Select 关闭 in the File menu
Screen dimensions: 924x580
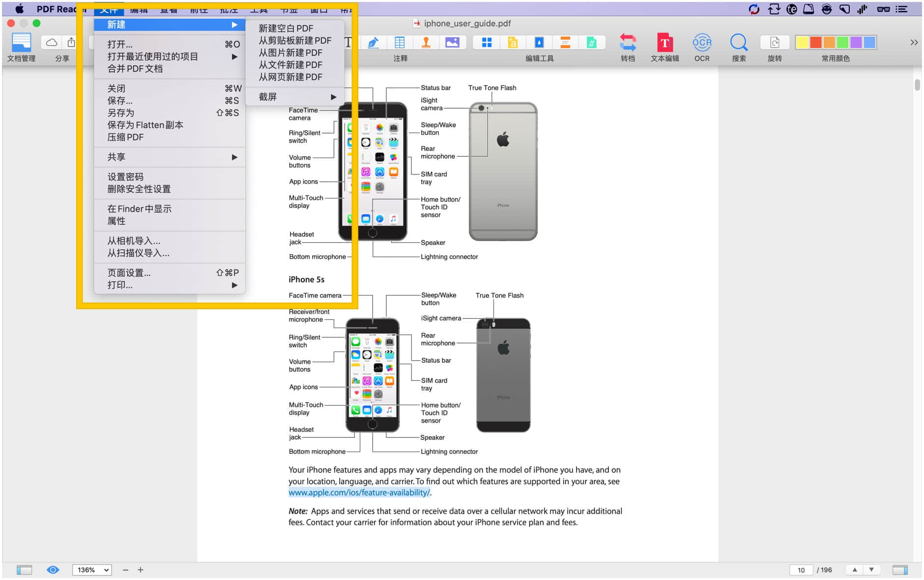[169, 88]
